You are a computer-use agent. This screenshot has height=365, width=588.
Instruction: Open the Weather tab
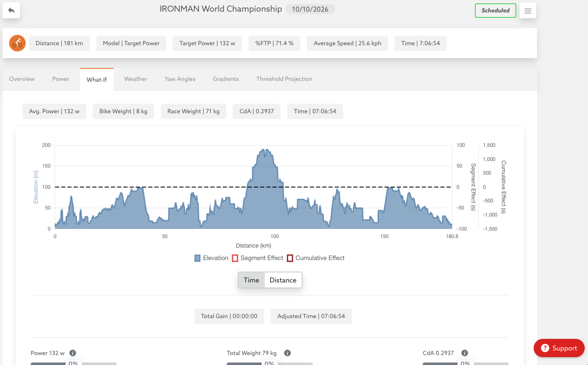tap(136, 79)
